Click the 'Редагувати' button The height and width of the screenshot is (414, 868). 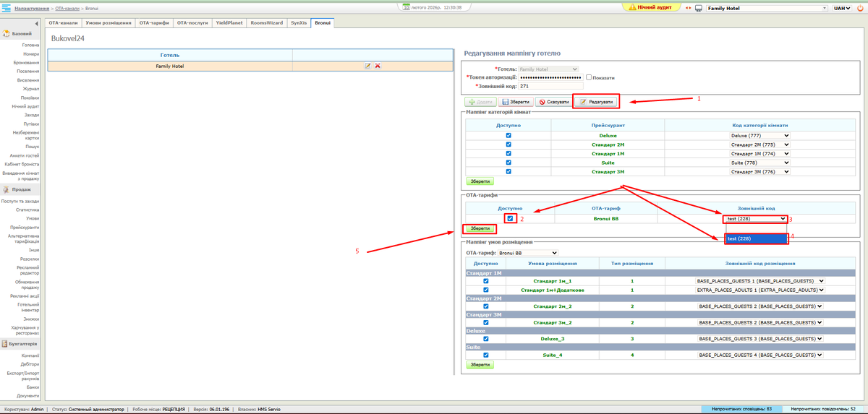596,102
